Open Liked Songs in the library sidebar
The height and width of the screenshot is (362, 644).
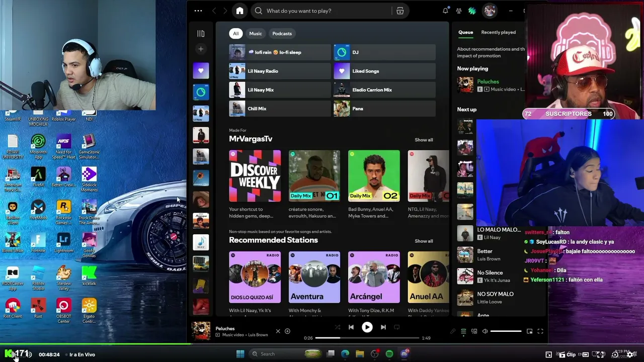tap(201, 71)
